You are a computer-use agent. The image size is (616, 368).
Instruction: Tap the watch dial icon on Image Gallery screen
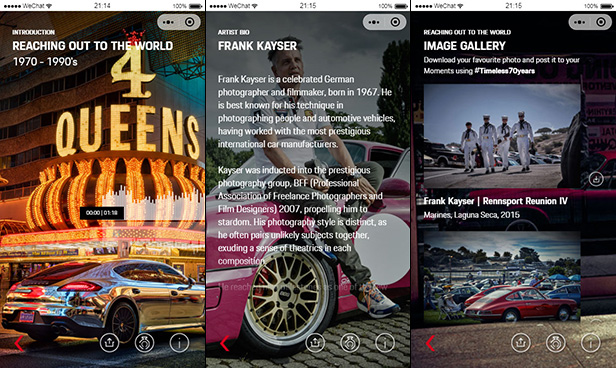(x=556, y=343)
